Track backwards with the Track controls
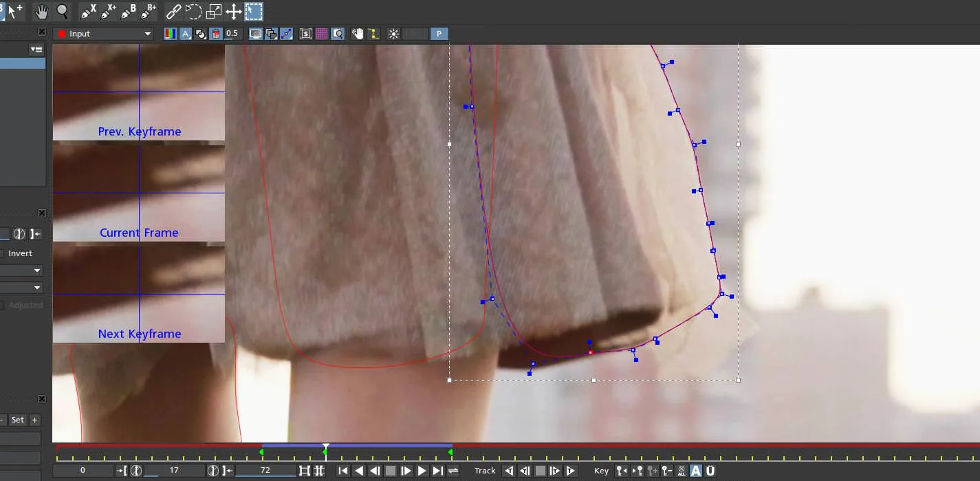 pyautogui.click(x=509, y=471)
